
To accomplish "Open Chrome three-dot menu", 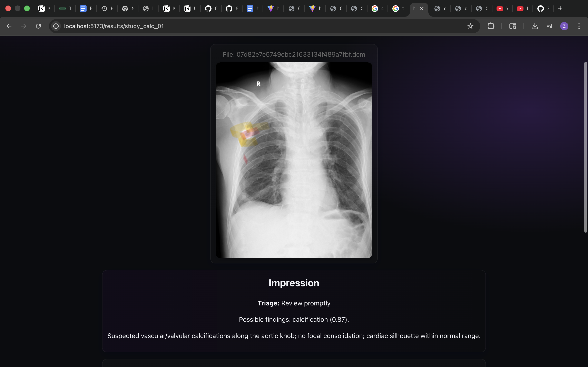I will [x=579, y=26].
